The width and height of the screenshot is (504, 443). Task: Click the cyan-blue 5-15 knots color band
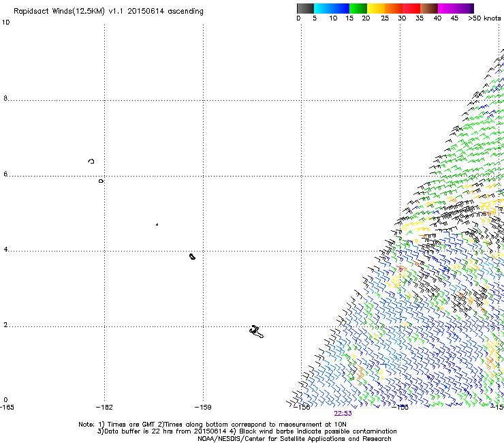tap(332, 8)
